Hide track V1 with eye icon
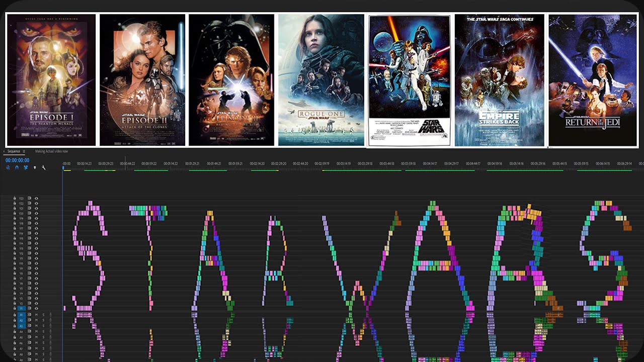644x362 pixels. tap(36, 308)
